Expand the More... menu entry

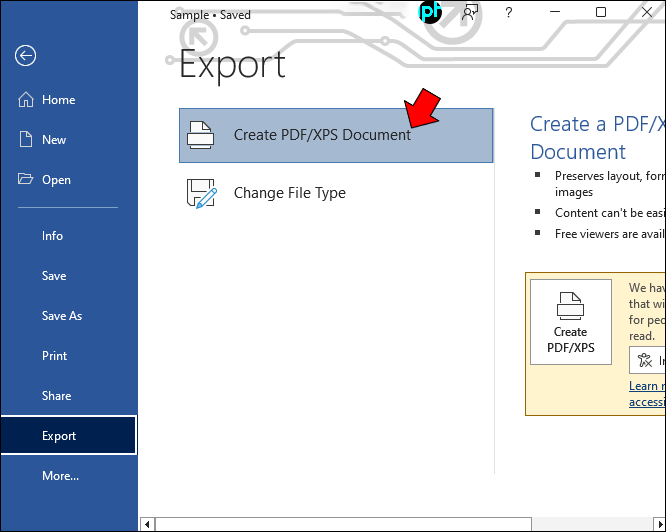click(x=60, y=476)
